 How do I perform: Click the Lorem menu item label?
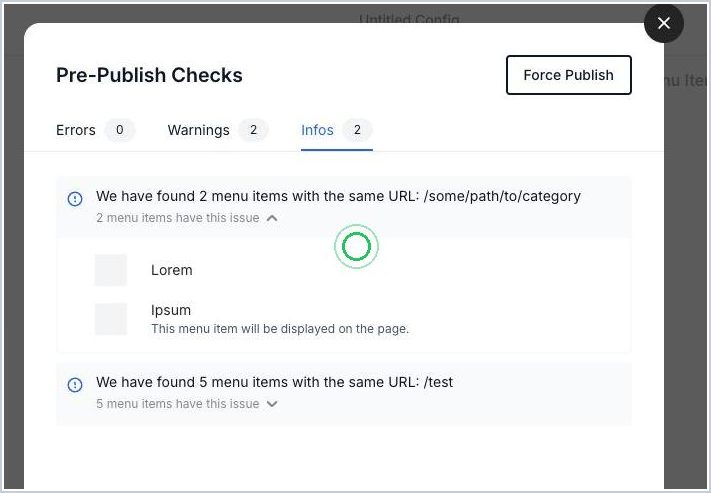click(x=171, y=270)
